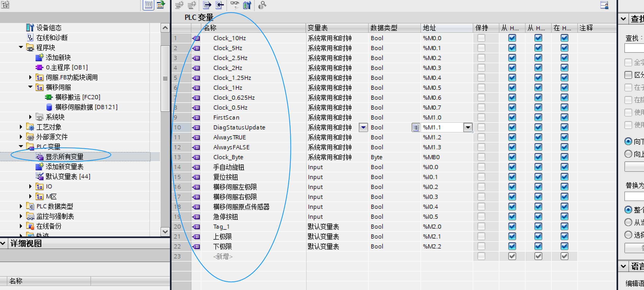Click the Export tags toolbar icon
Viewport: 644px width, 290px height.
207,5
